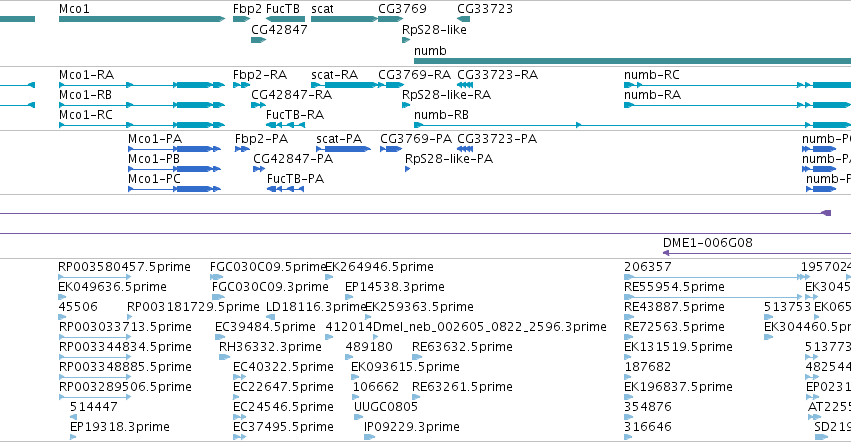Image resolution: width=851 pixels, height=442 pixels.
Task: Click transcript RpS28-like-RA
Action: (406, 105)
